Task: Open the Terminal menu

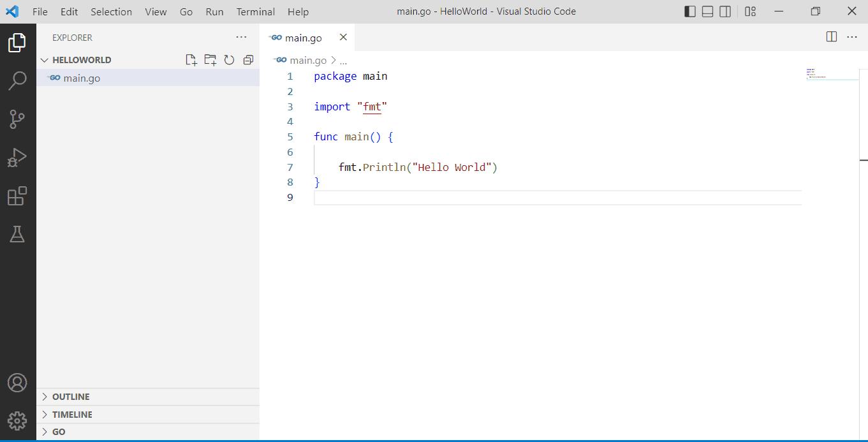Action: tap(254, 11)
